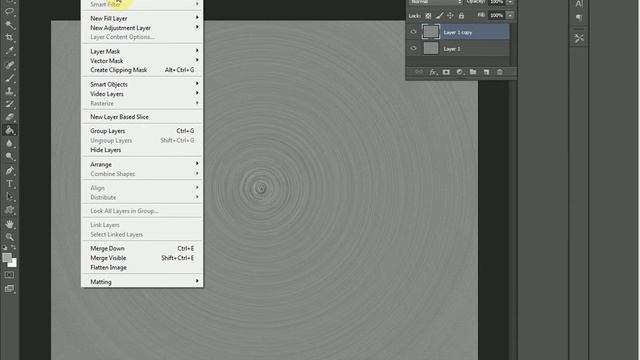Choose Flatten Image
The height and width of the screenshot is (360, 640).
[142, 268]
